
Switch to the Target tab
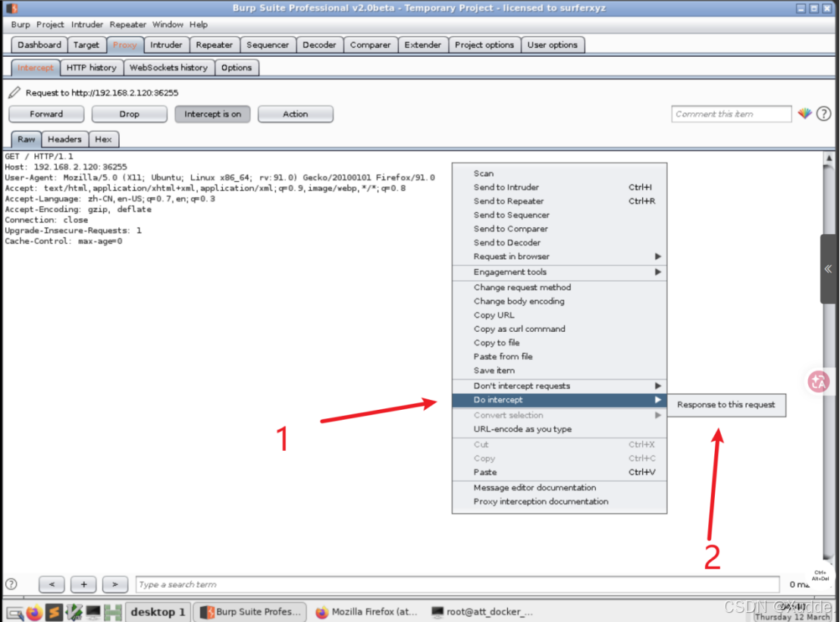pyautogui.click(x=86, y=45)
